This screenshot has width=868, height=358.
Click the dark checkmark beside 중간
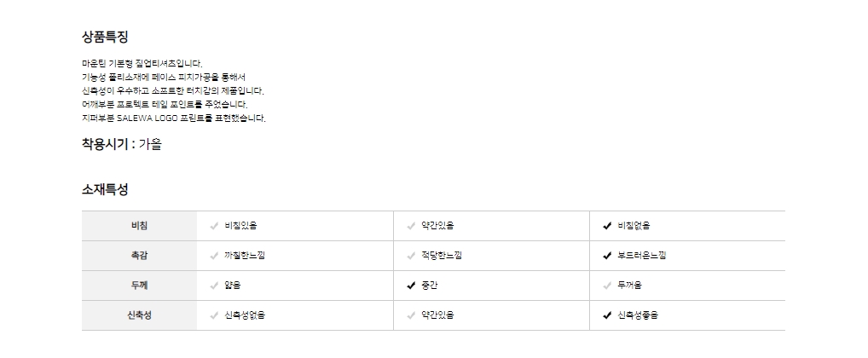tap(411, 286)
